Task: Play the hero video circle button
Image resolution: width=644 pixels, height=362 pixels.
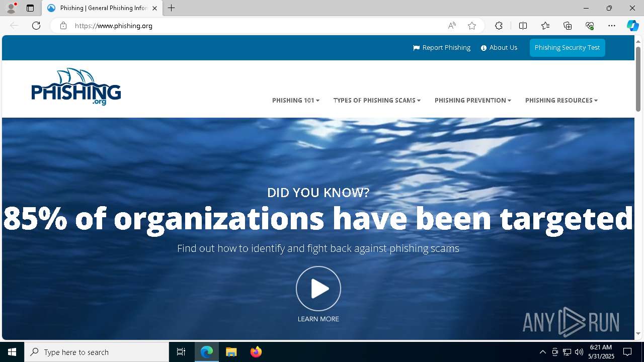Action: 318,289
